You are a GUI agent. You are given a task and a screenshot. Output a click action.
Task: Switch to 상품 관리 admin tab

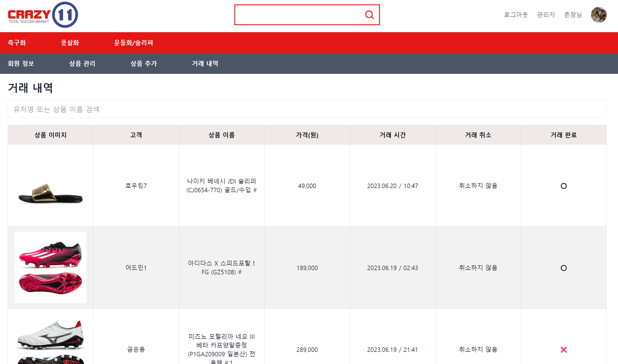coord(82,64)
